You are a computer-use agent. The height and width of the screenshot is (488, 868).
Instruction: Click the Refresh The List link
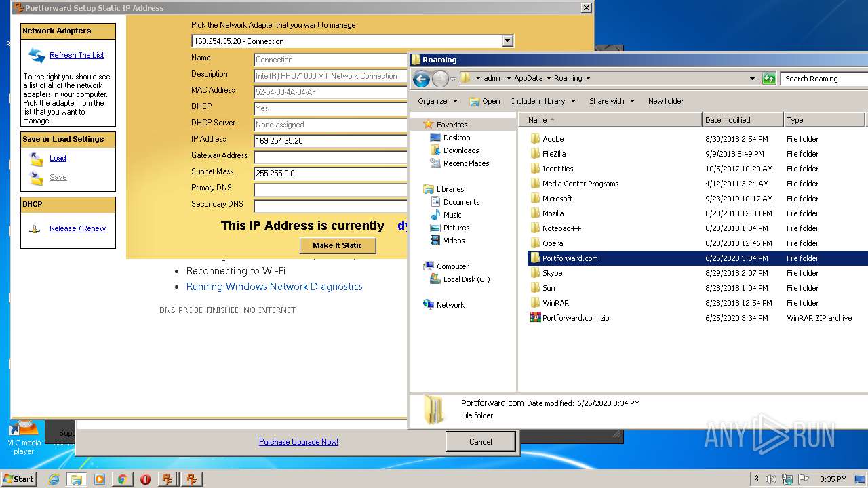77,55
